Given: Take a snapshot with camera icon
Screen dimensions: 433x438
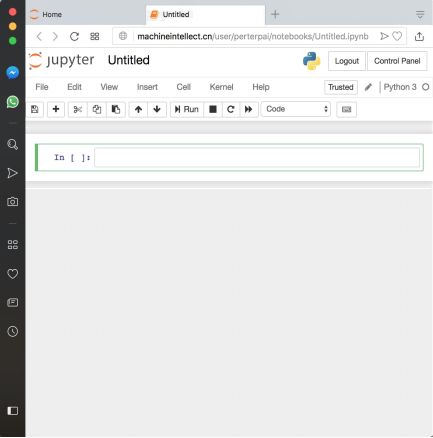Looking at the screenshot, I should 13,202.
